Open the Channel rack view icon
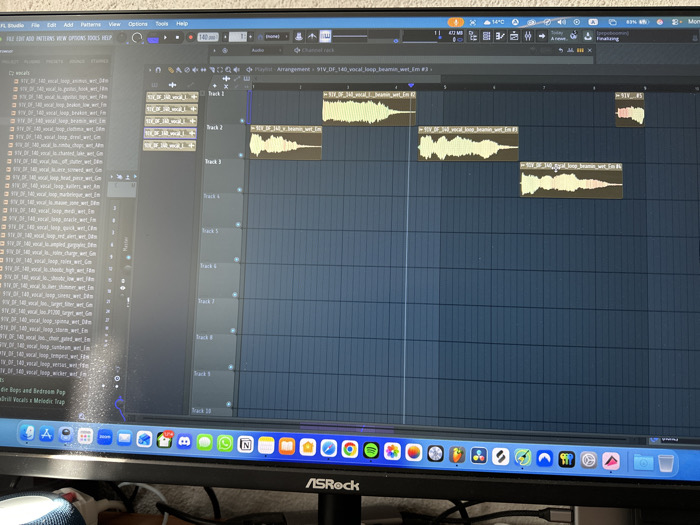The width and height of the screenshot is (700, 525). (487, 36)
